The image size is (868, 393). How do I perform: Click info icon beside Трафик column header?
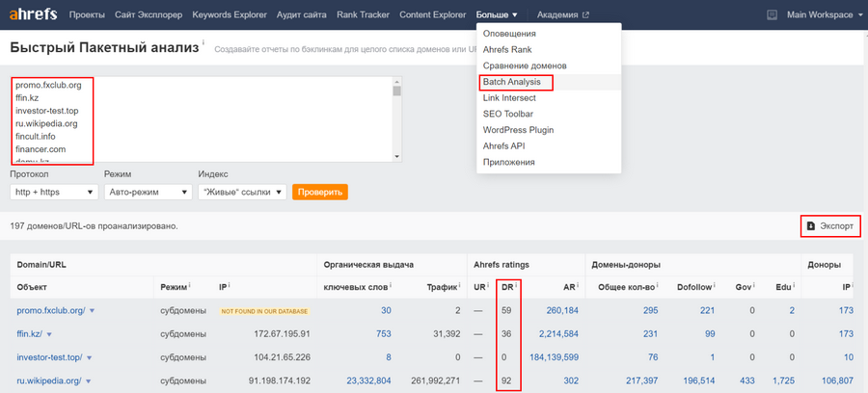point(459,285)
